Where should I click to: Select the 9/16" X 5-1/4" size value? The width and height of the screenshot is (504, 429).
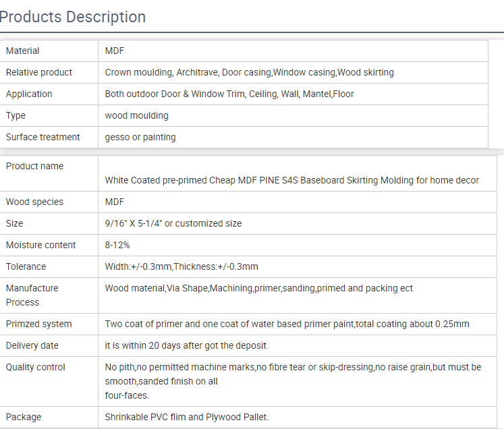(173, 223)
